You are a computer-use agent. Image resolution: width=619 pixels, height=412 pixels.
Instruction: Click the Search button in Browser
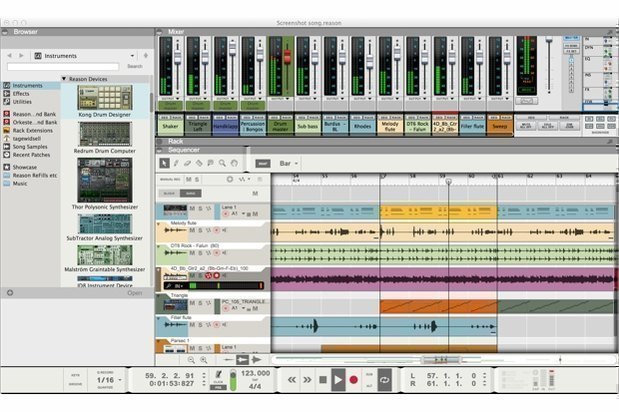click(x=135, y=66)
